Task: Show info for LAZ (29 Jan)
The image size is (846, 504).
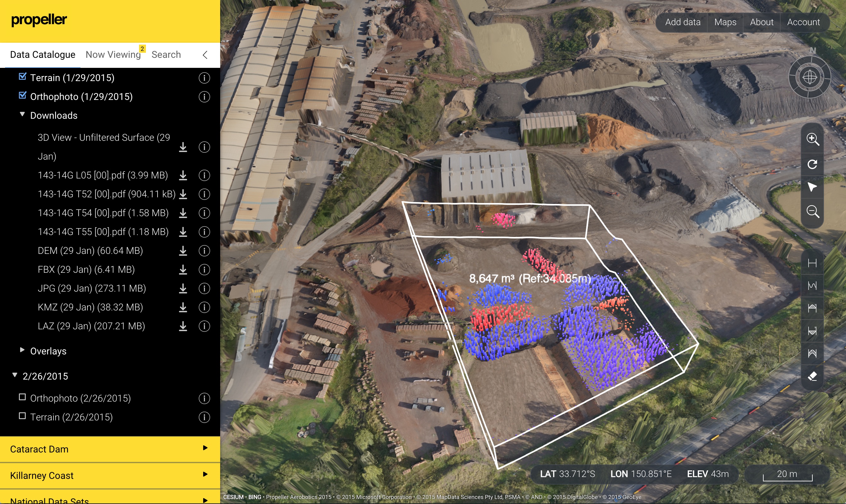Action: (204, 326)
